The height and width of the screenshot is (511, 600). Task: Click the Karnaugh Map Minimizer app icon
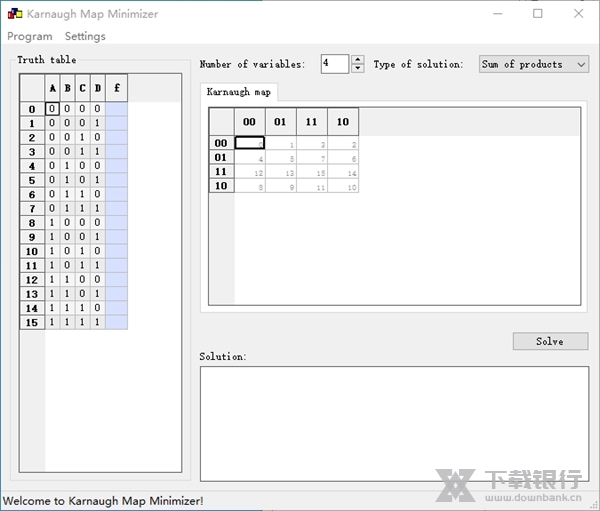[13, 14]
